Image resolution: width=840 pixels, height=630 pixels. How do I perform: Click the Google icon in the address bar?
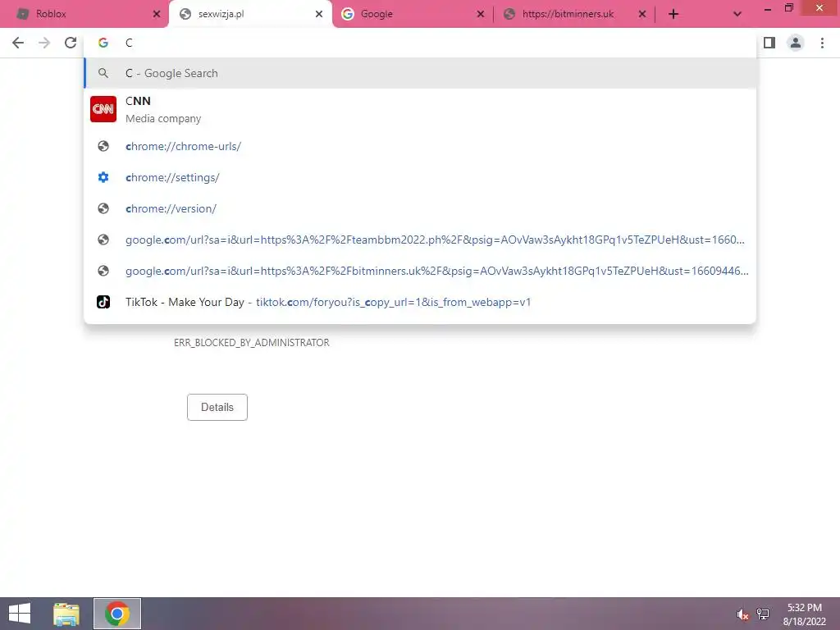coord(103,43)
